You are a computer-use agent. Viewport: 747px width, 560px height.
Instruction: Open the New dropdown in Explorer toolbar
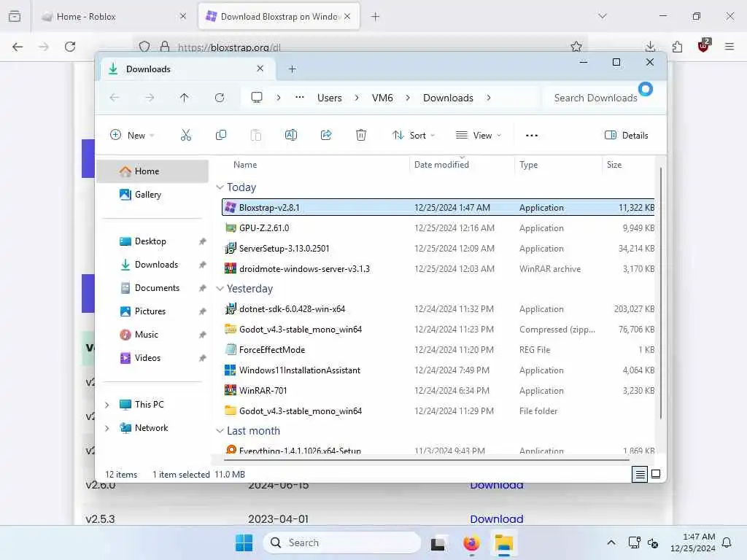(x=132, y=135)
